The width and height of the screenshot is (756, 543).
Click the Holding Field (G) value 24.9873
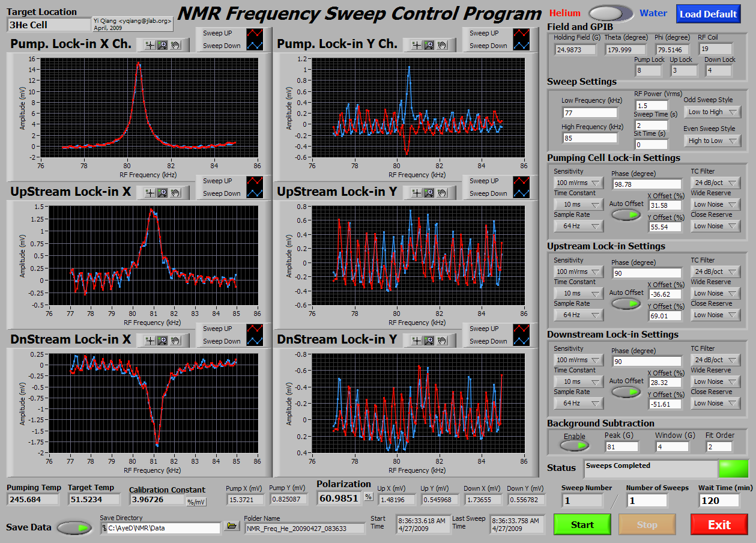575,49
